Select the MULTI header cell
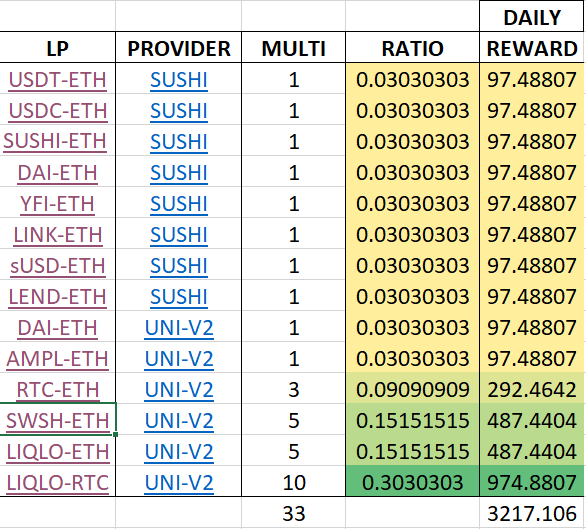This screenshot has width=586, height=529. click(x=294, y=47)
